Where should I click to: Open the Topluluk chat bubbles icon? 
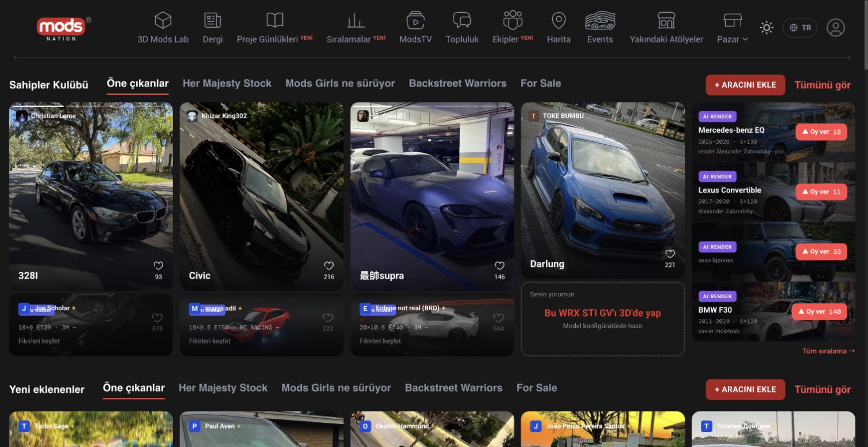462,21
